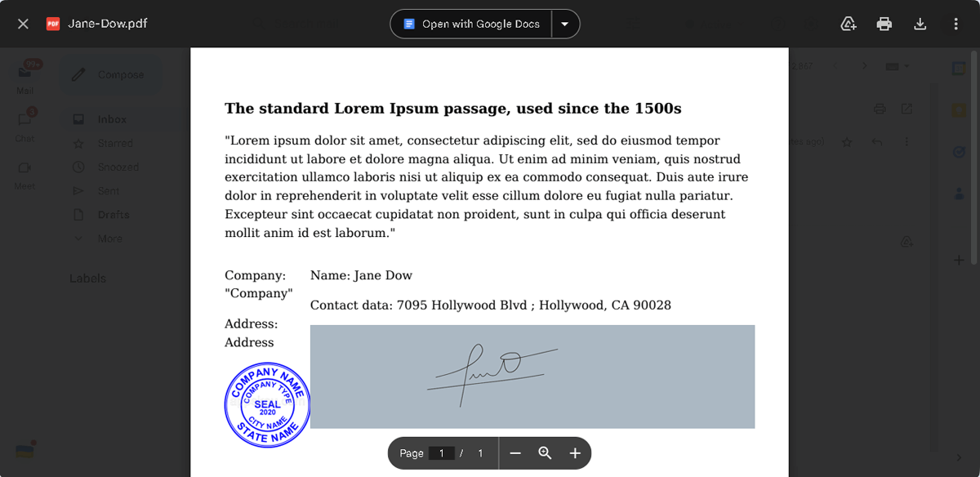This screenshot has height=477, width=980.
Task: Open the three-dot overflow menu
Action: (955, 24)
